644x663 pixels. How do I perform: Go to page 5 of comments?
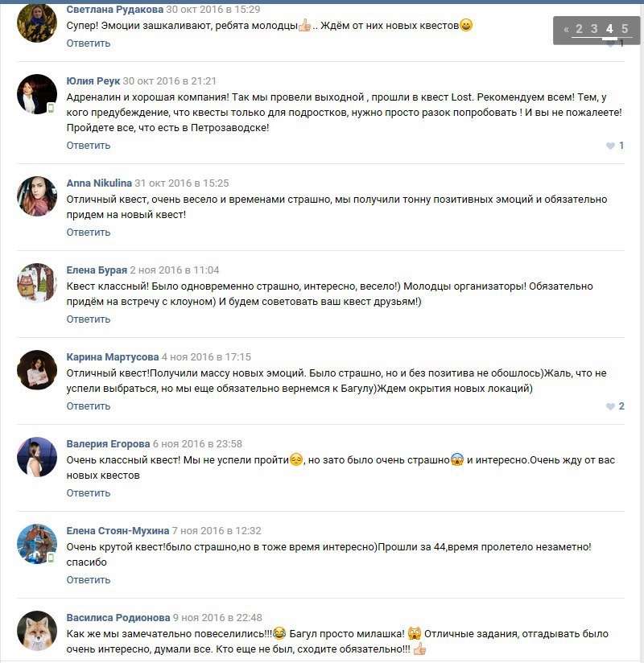[x=625, y=29]
